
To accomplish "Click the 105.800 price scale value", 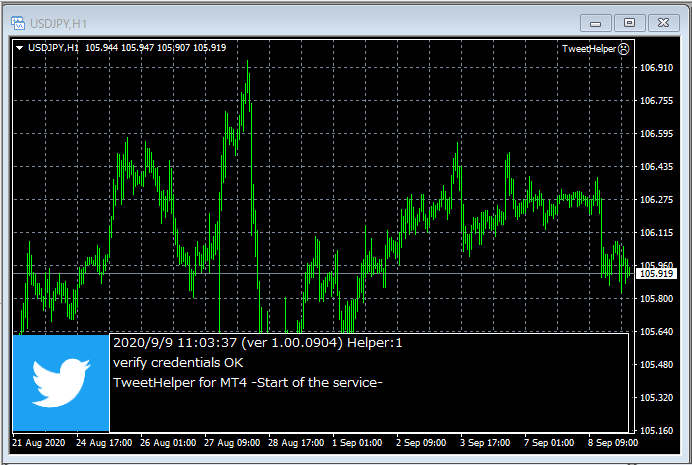I will point(656,299).
